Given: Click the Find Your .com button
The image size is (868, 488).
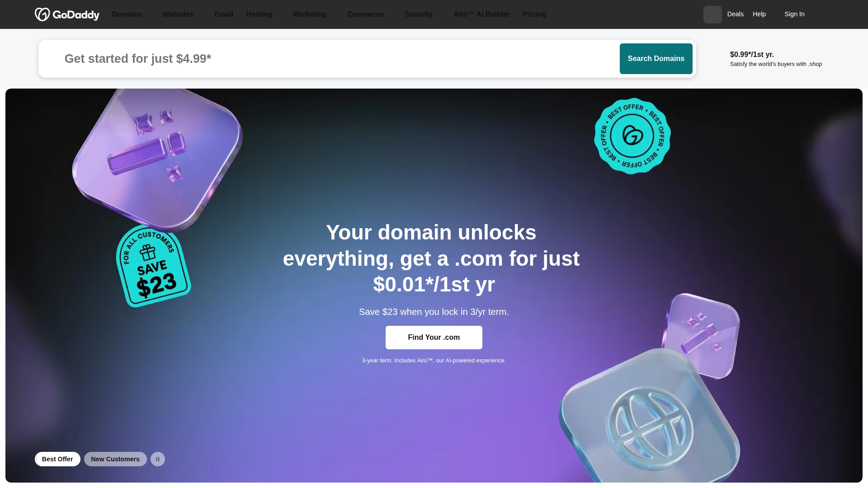Looking at the screenshot, I should click(434, 338).
